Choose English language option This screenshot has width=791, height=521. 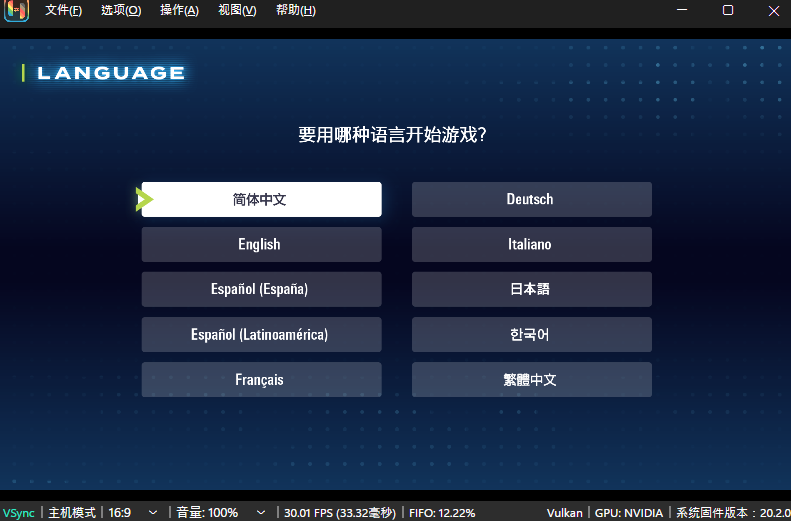(x=261, y=244)
